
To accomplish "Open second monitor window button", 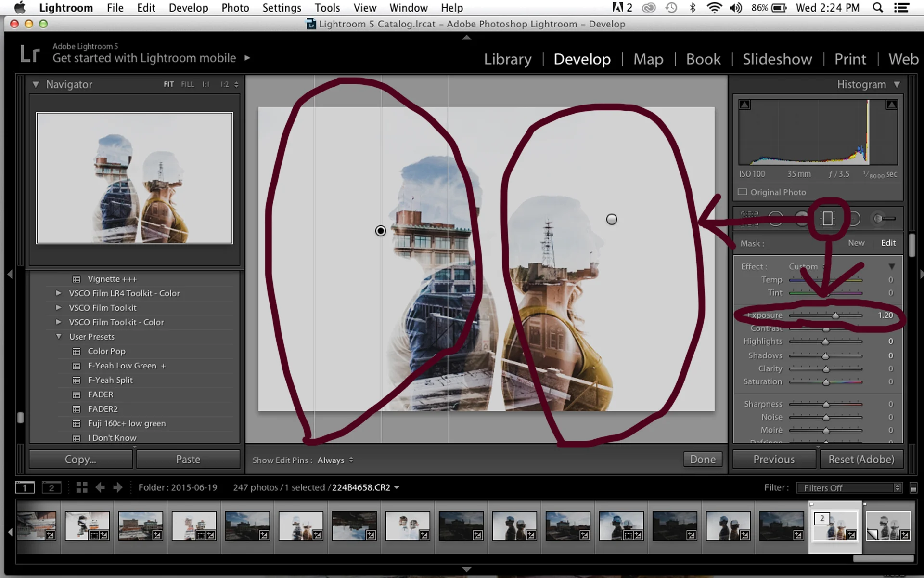I will pyautogui.click(x=51, y=487).
